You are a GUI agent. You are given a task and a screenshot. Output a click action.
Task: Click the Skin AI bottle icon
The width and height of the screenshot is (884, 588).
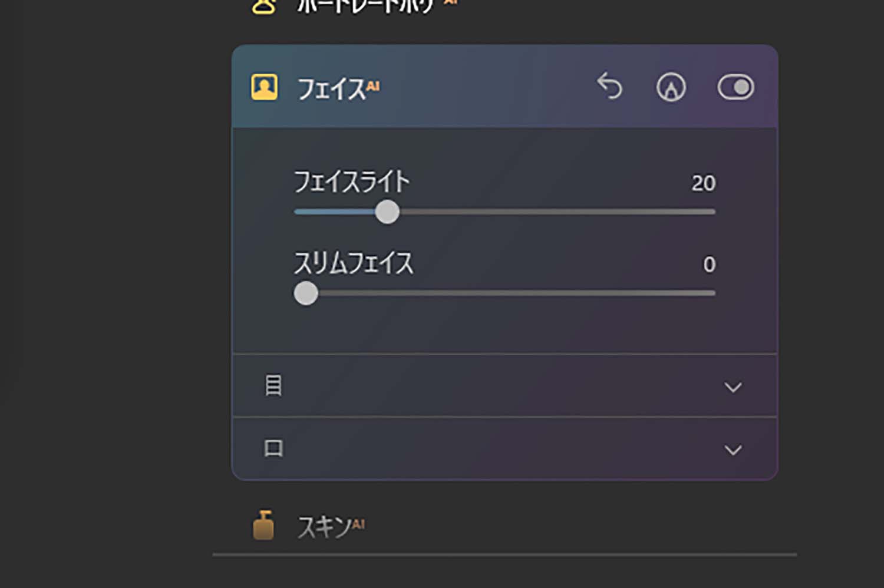[263, 526]
